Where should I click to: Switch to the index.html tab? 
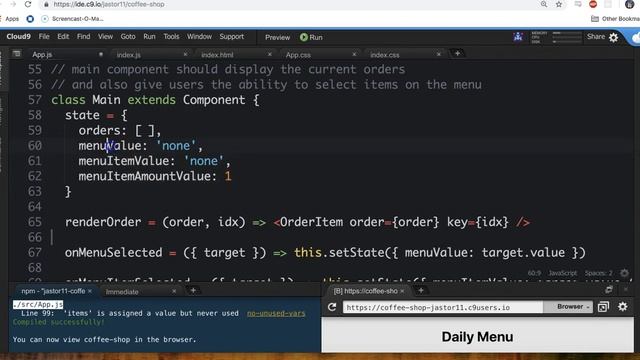(x=217, y=54)
